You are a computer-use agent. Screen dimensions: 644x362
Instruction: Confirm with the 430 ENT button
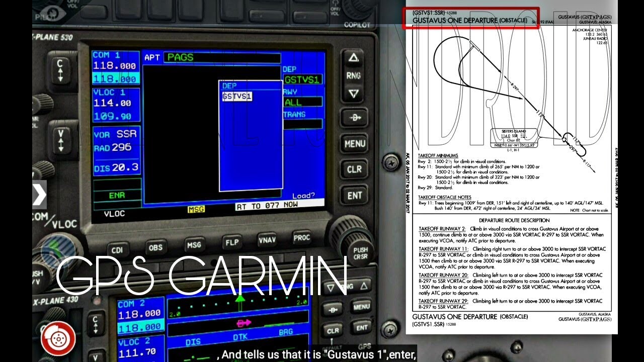coord(362,328)
